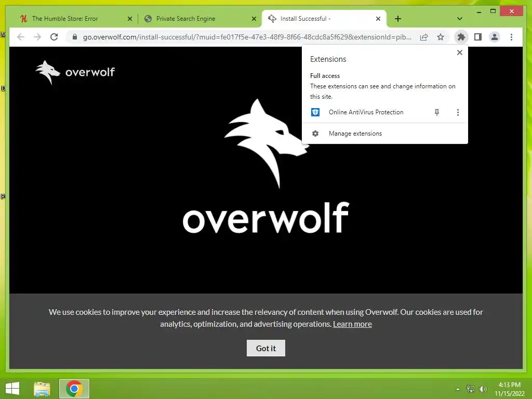Go forward with the arrow button

pos(37,37)
